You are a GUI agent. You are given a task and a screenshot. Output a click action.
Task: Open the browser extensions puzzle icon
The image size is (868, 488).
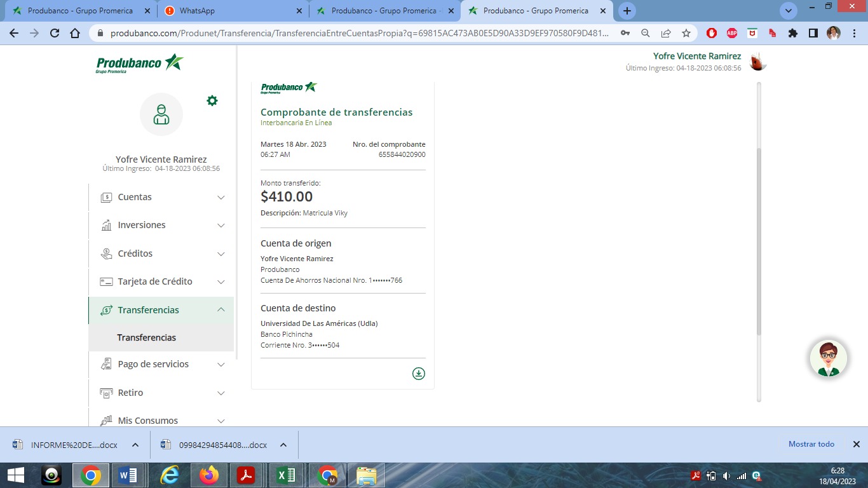pos(793,33)
